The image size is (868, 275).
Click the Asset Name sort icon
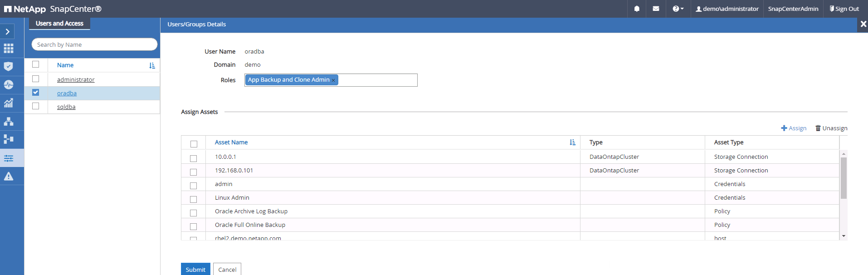pos(572,142)
